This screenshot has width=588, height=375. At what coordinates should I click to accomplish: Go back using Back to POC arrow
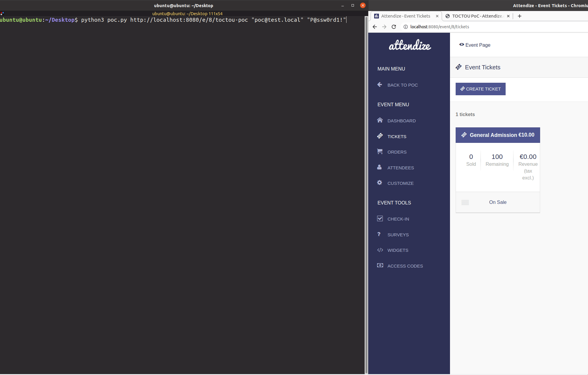click(380, 85)
